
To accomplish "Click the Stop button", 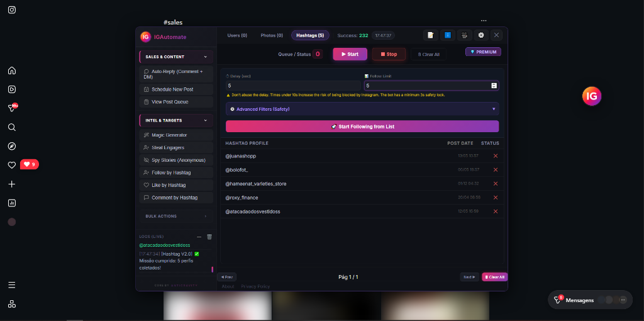I will tap(389, 54).
